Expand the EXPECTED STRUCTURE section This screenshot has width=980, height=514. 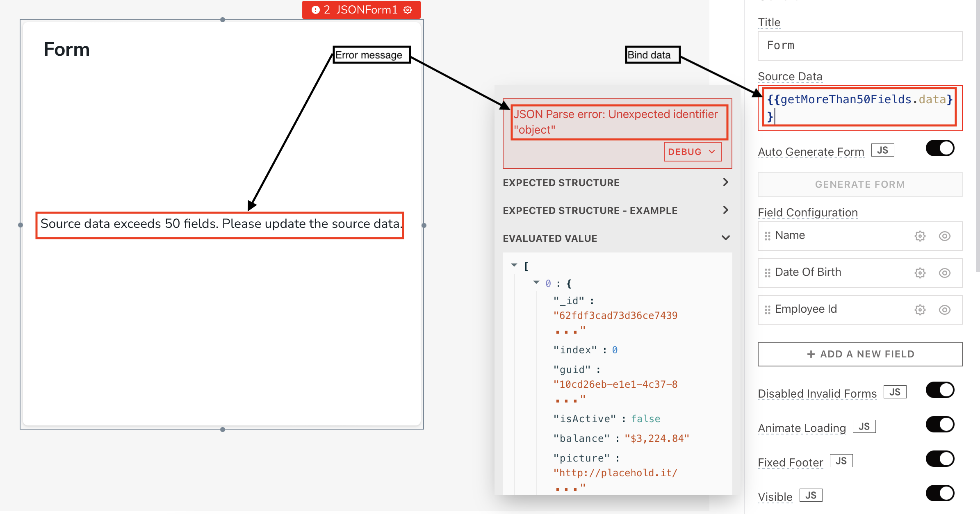point(617,183)
